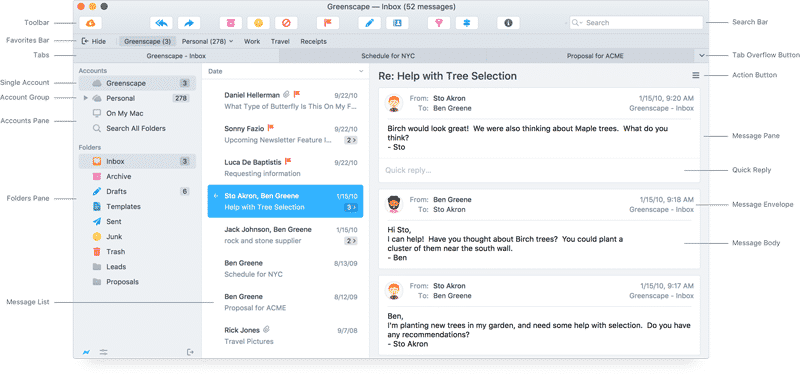The image size is (800, 374).
Task: Open the Travel Pictures message from Rick Jones
Action: tap(285, 336)
